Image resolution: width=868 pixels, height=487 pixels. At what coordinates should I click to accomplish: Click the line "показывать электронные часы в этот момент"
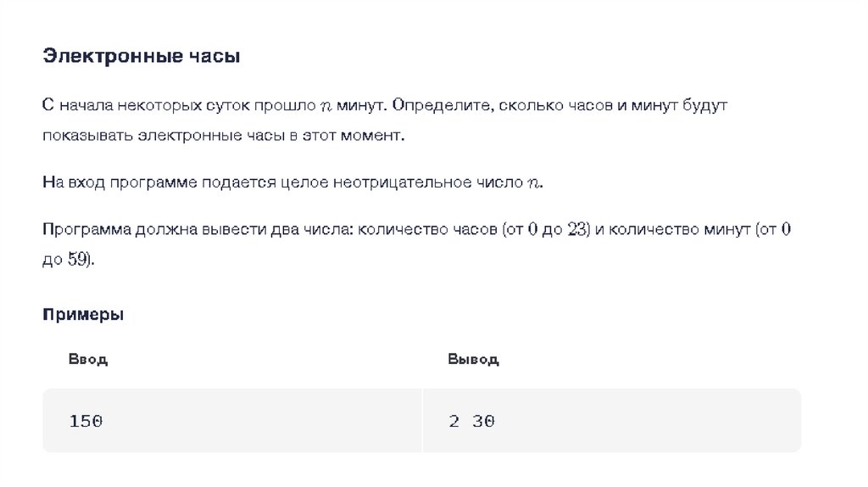click(x=225, y=136)
